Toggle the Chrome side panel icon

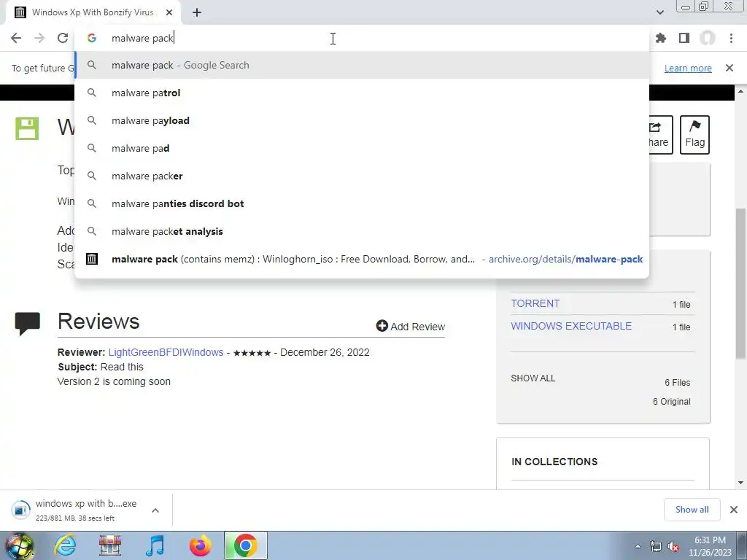[x=684, y=38]
